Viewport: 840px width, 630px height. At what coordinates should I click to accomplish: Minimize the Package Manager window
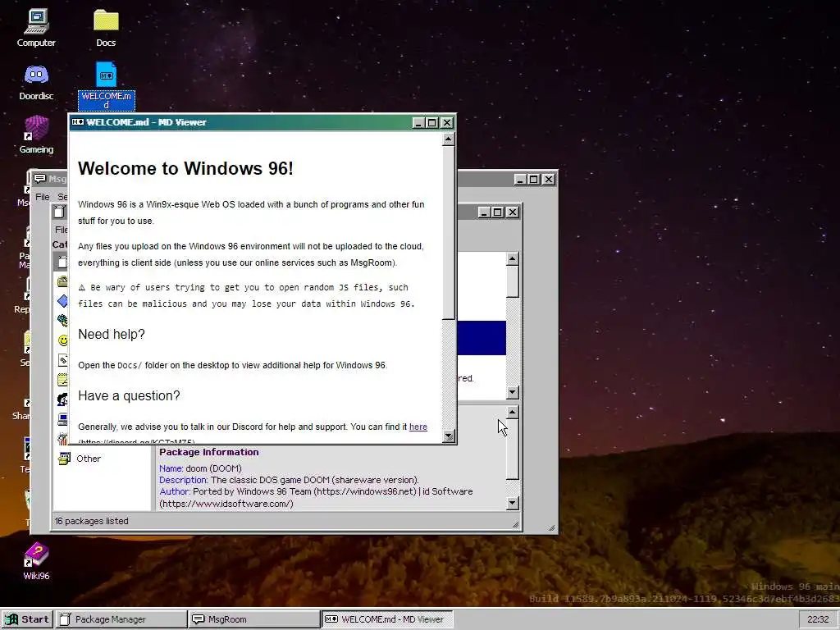click(x=484, y=212)
